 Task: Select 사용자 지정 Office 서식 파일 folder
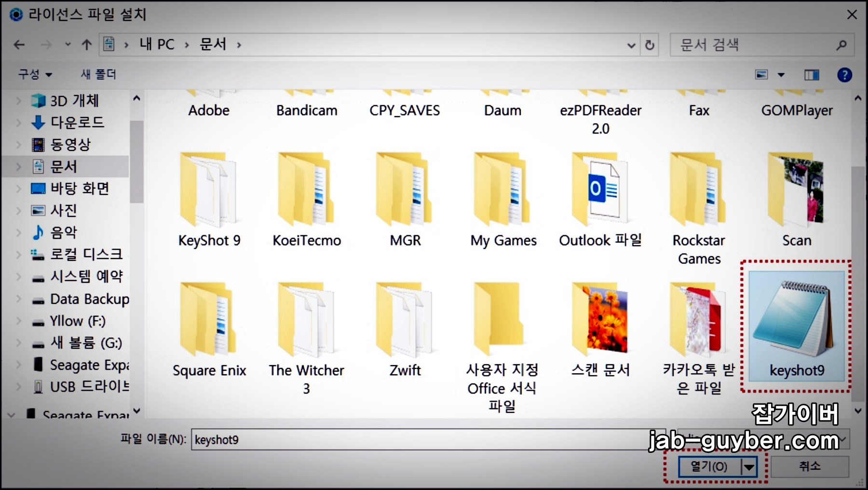coord(502,347)
